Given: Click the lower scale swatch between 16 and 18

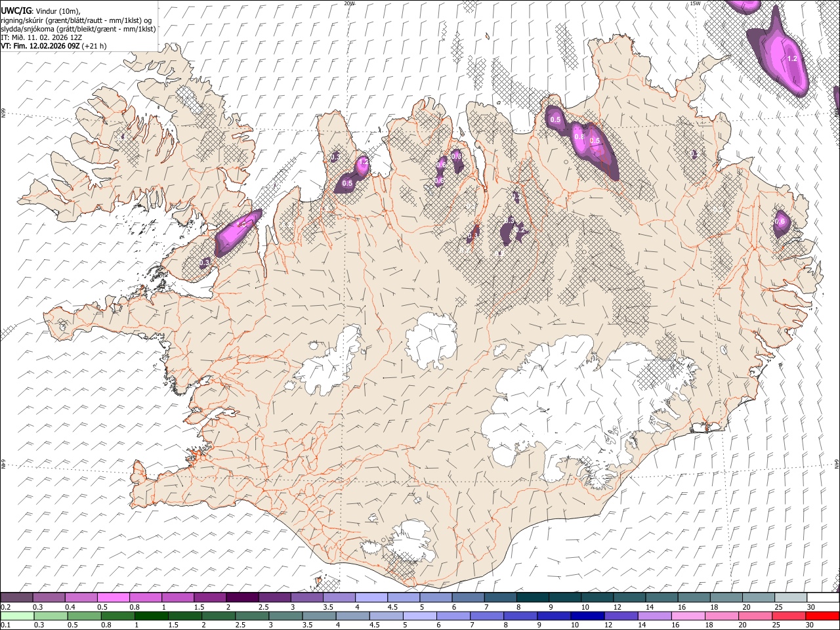Looking at the screenshot, I should pos(688,616).
